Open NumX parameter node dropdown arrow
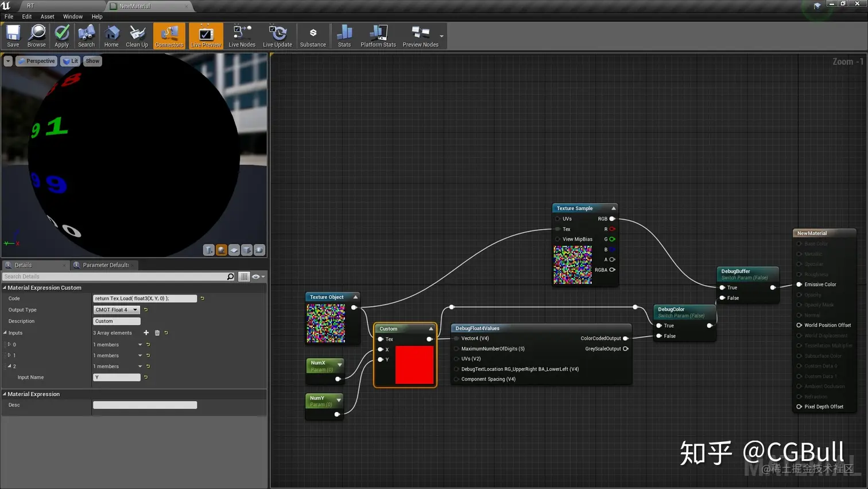The image size is (868, 489). tap(339, 365)
